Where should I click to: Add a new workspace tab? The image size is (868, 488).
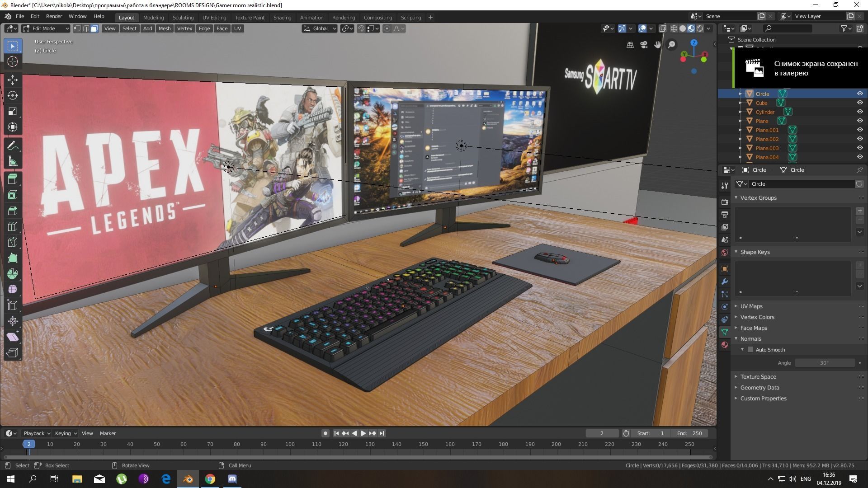tap(430, 18)
